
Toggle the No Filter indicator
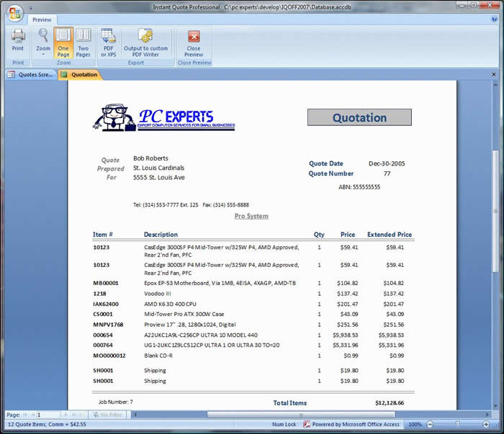coord(108,415)
